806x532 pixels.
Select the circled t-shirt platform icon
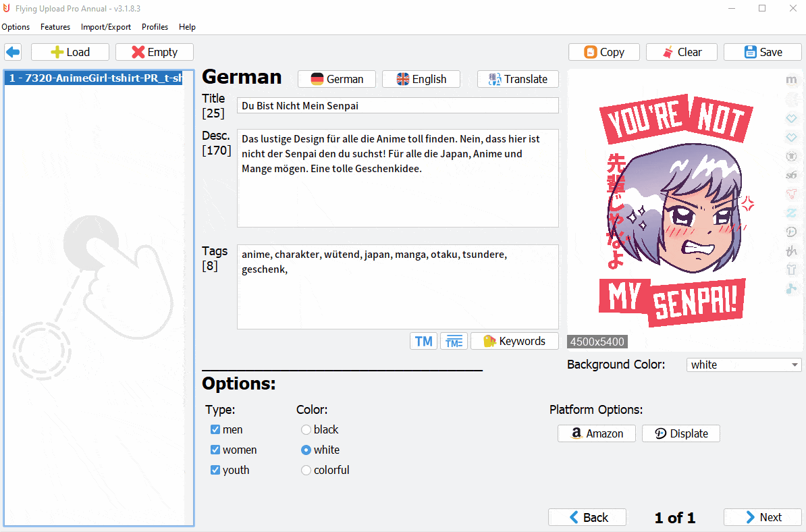[x=791, y=156]
